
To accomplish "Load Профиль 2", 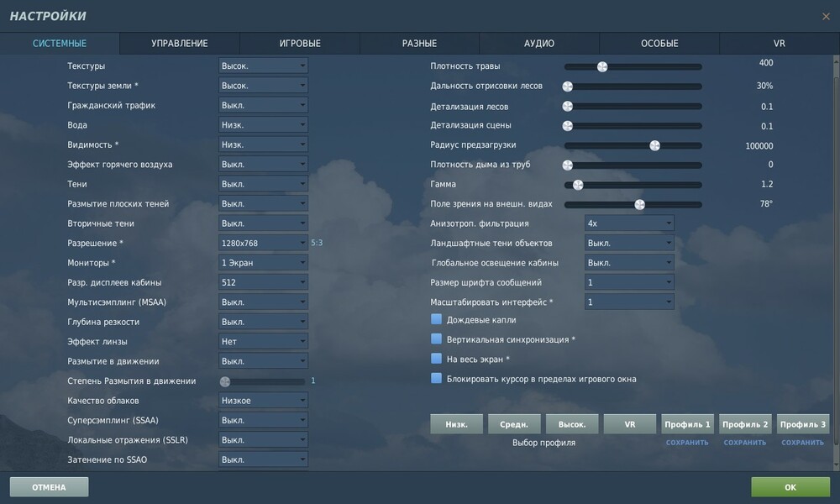I will [x=745, y=424].
